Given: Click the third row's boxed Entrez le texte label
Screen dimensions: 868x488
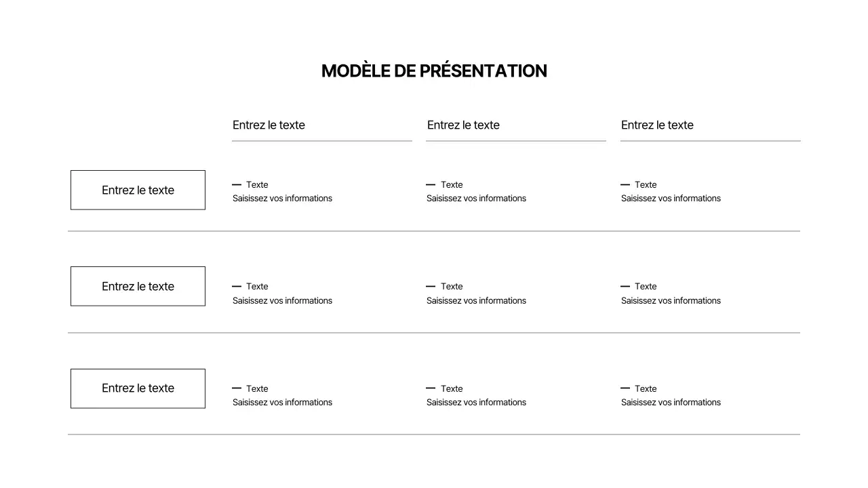Looking at the screenshot, I should (x=138, y=388).
